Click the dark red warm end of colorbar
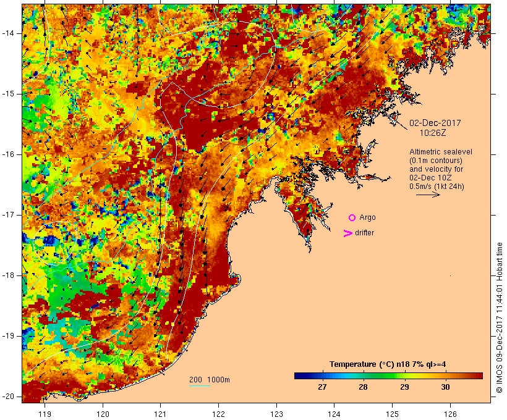This screenshot has height=420, width=507. [478, 376]
